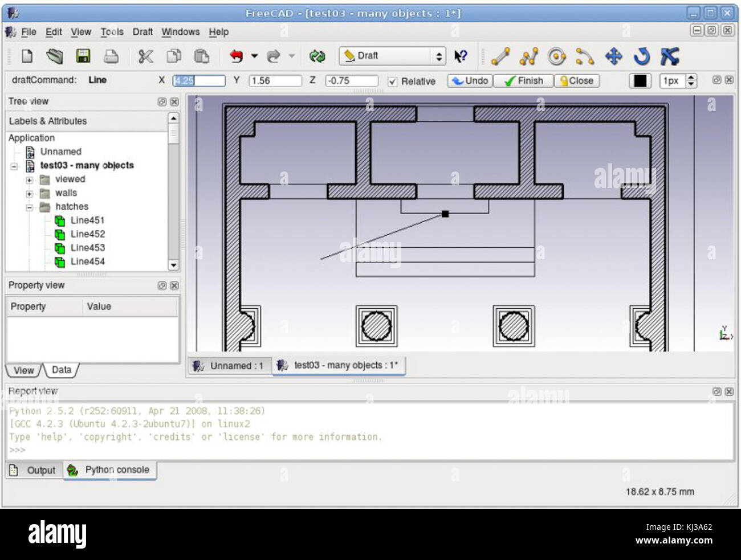This screenshot has height=560, width=741.
Task: Click the Z coordinate field
Action: tap(352, 81)
